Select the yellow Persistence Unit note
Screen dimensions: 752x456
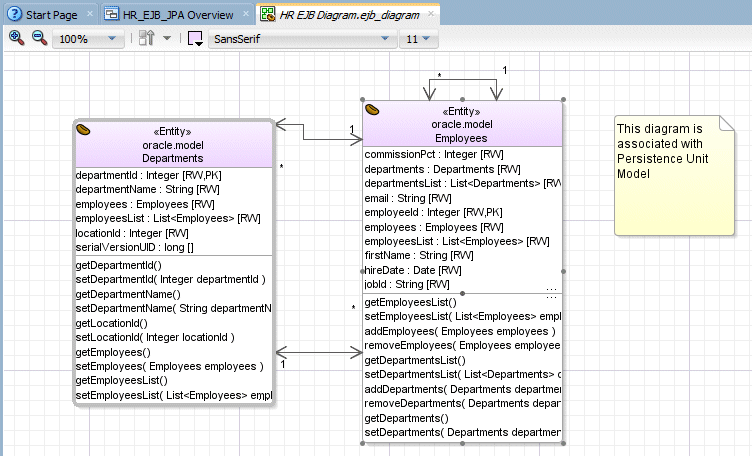[674, 175]
